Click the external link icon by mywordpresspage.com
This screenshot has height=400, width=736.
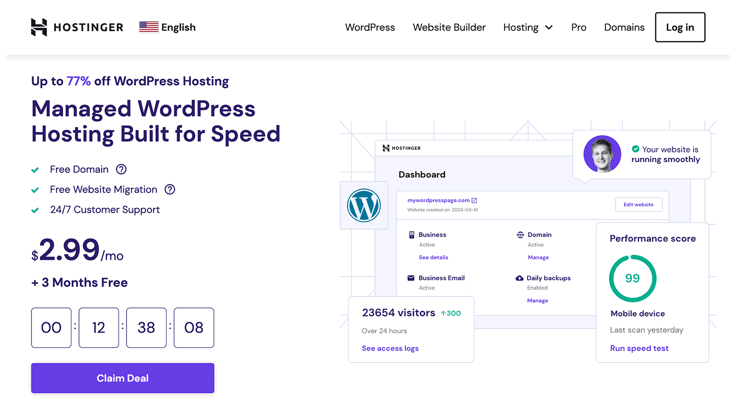click(x=474, y=200)
